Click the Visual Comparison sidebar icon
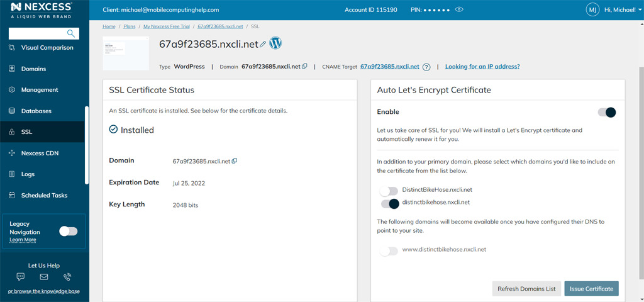The image size is (644, 302). click(x=12, y=48)
